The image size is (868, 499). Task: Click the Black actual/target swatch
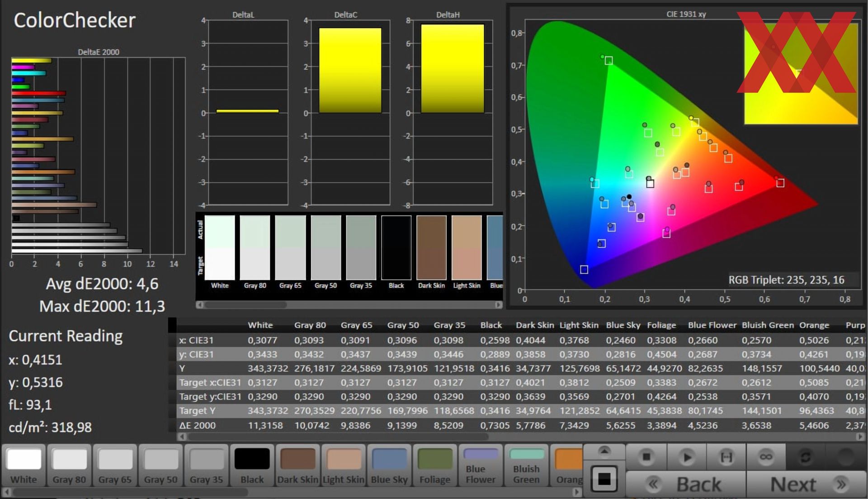pos(396,247)
